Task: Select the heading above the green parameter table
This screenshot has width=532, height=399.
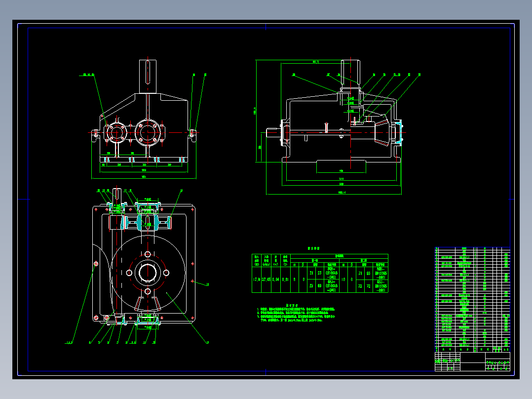Action: pyautogui.click(x=314, y=248)
